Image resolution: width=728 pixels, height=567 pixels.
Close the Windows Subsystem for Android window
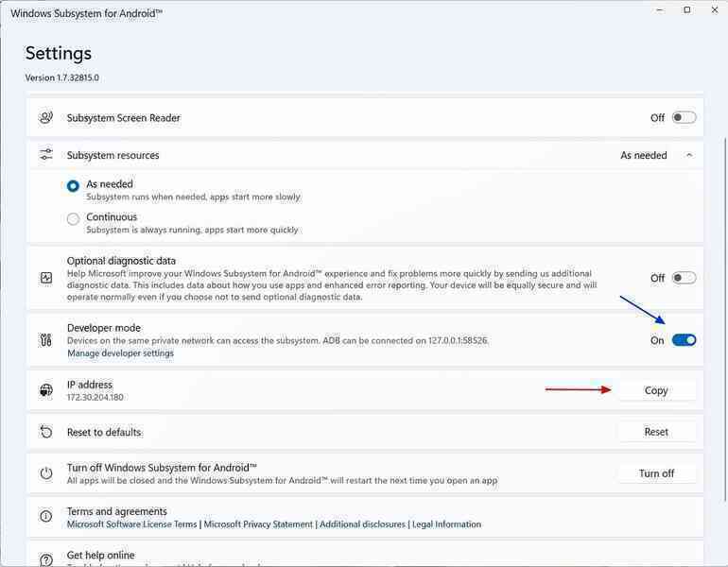715,10
